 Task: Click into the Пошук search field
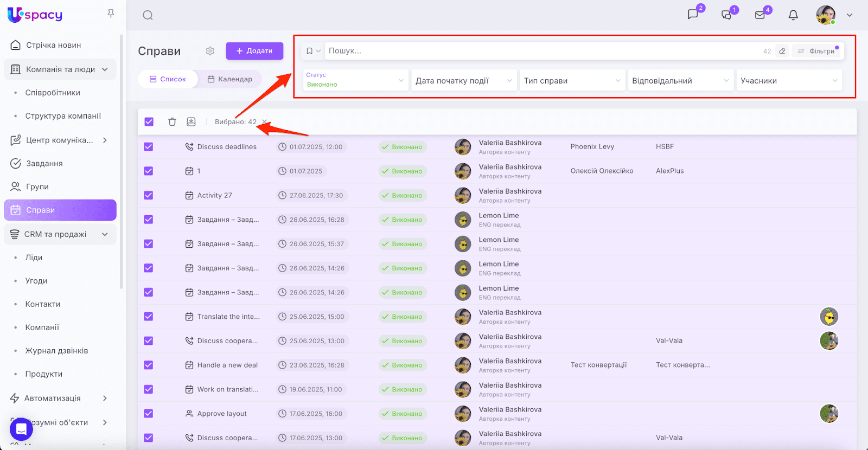[542, 51]
